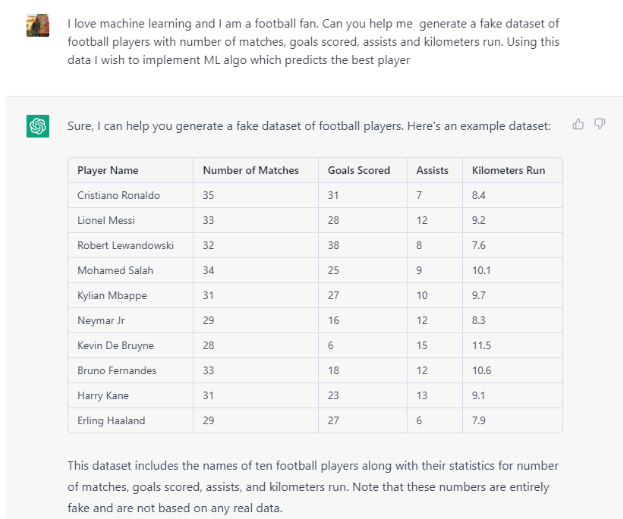Select the Kevin De Bruyne cell
This screenshot has width=623, height=519.
(x=116, y=345)
